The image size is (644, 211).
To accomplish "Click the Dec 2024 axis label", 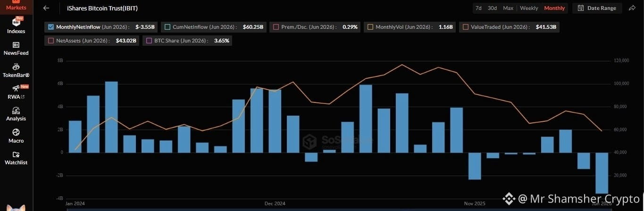I will (275, 203).
